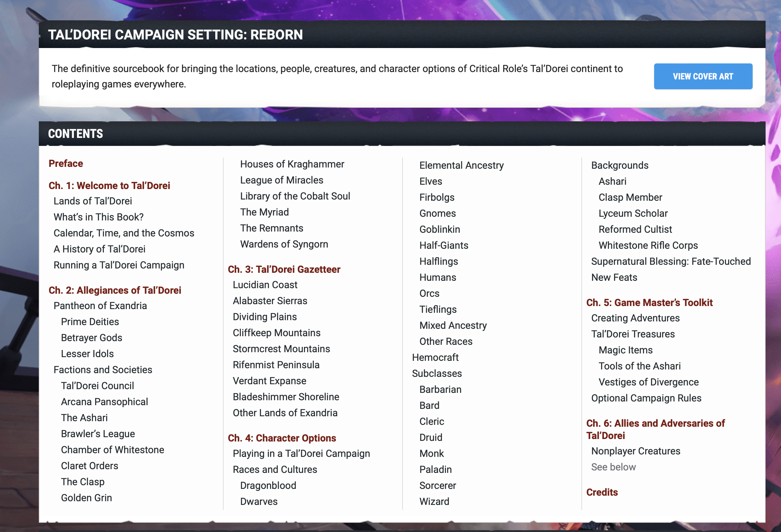
Task: Open Ch. 5: Game Master's Toolkit
Action: (x=649, y=303)
